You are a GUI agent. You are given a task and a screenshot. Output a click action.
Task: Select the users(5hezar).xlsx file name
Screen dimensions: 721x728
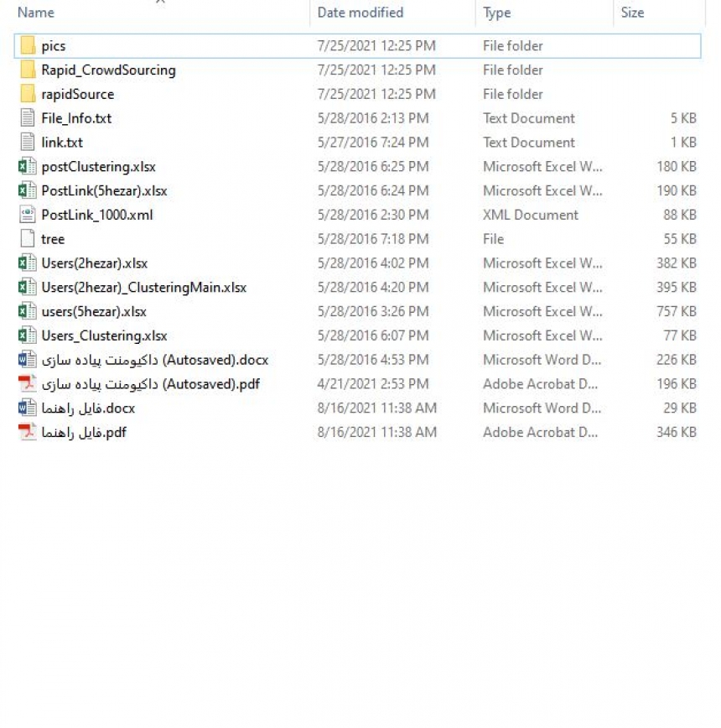[94, 311]
